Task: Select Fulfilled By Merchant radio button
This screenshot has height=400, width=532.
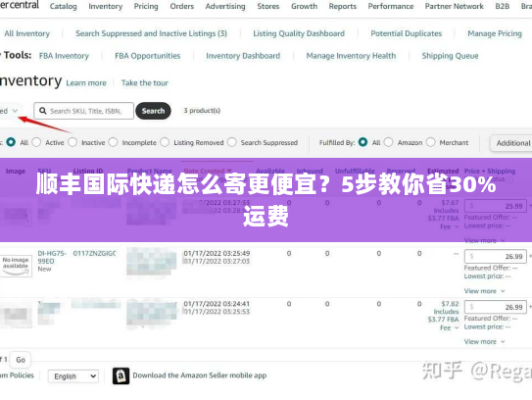Action: tap(430, 142)
